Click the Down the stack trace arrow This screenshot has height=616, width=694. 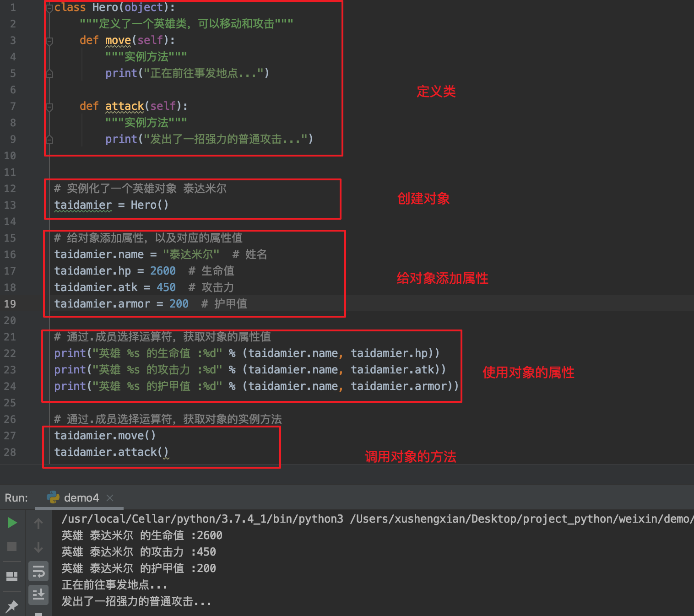pos(38,547)
